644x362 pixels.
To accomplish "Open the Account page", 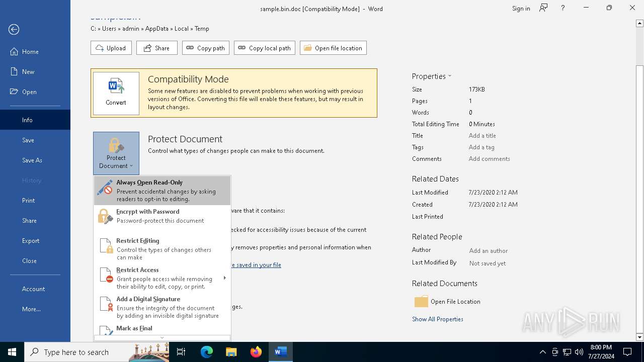I will 35,289.
